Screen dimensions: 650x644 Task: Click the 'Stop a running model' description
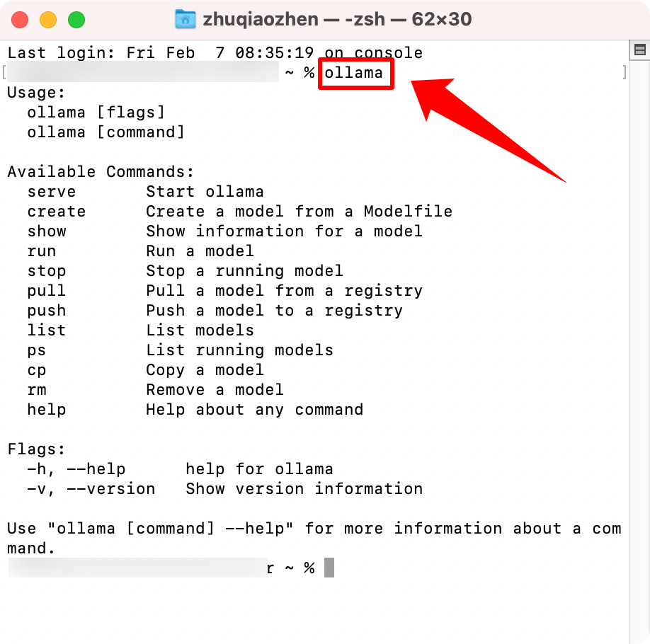coord(244,271)
